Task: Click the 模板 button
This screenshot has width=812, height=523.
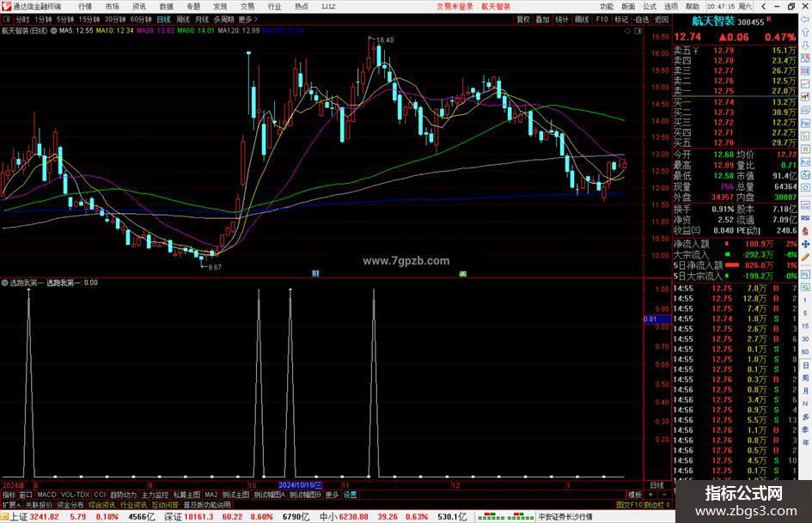Action: (x=634, y=495)
